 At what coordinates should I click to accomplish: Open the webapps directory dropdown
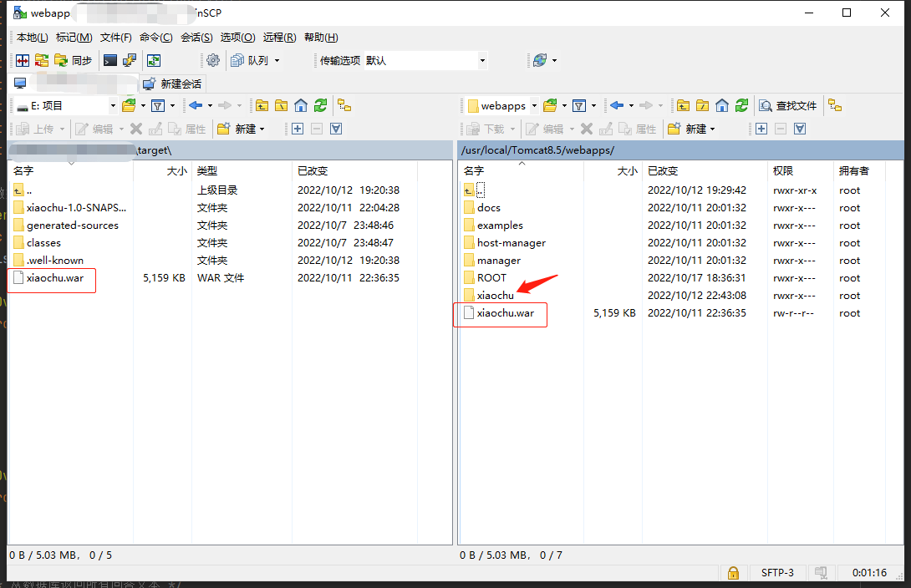click(x=534, y=104)
